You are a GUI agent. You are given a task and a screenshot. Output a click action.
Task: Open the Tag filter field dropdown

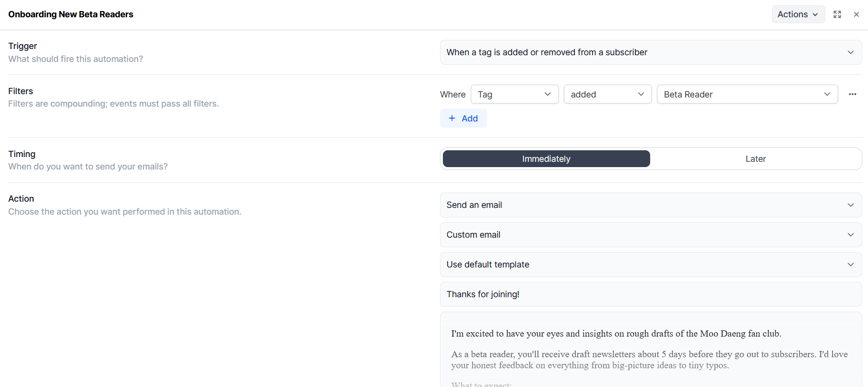(x=514, y=94)
